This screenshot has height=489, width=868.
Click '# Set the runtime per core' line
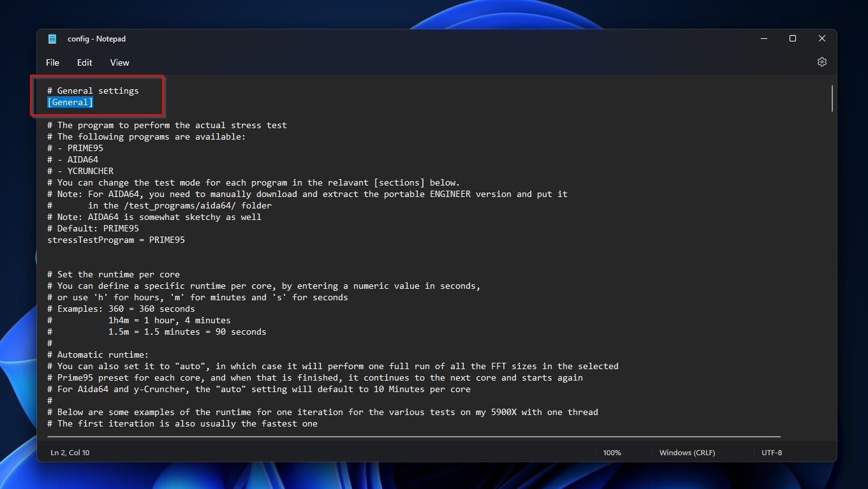pyautogui.click(x=114, y=274)
